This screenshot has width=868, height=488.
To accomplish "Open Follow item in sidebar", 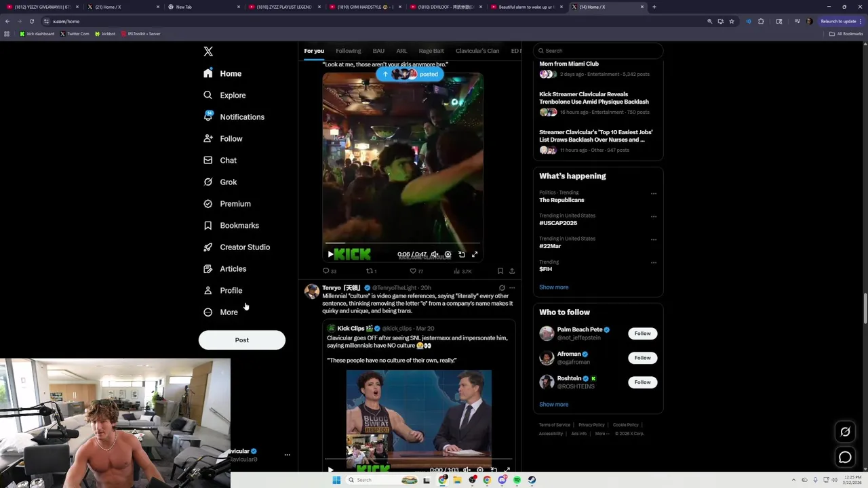I will [223, 138].
